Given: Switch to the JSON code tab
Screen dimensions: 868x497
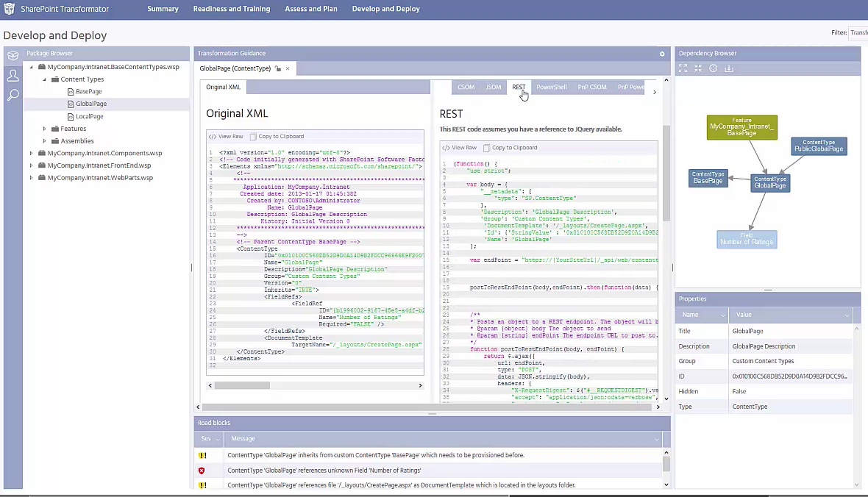Looking at the screenshot, I should [x=494, y=87].
